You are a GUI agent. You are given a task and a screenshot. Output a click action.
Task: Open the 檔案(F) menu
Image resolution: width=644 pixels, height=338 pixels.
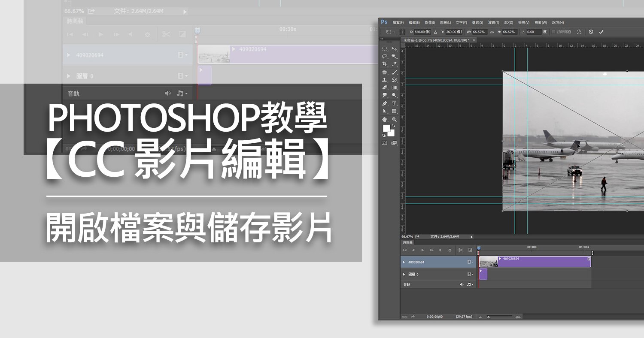(x=398, y=22)
